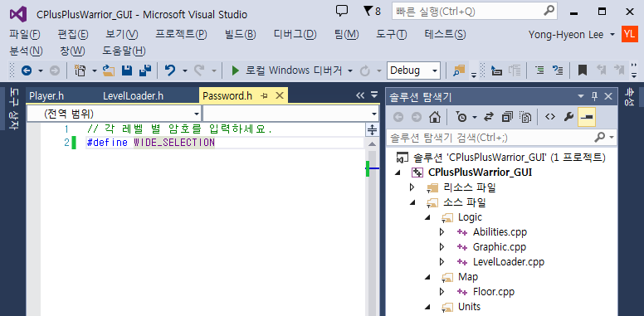Click the Navigate Backward toolbar icon
Viewport: 644px width, 316px height.
point(27,71)
